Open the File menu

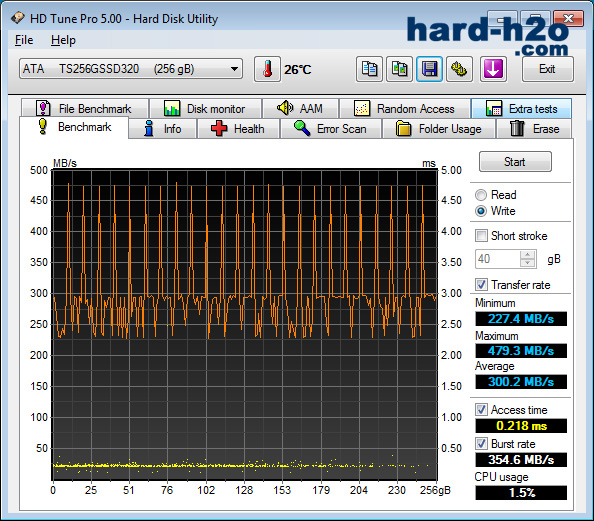tap(24, 40)
